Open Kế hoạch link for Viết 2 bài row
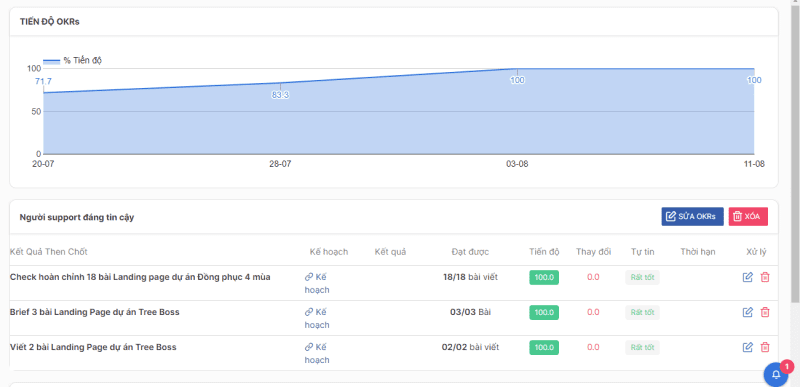Screen dimensions: 800x387 (x=317, y=353)
